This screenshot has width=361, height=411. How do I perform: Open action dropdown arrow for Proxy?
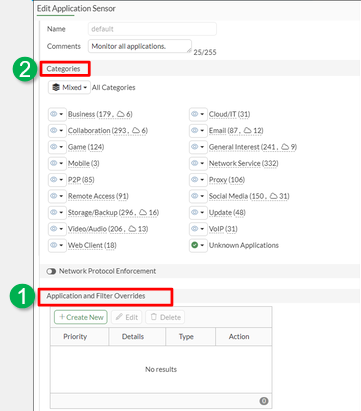tap(202, 180)
